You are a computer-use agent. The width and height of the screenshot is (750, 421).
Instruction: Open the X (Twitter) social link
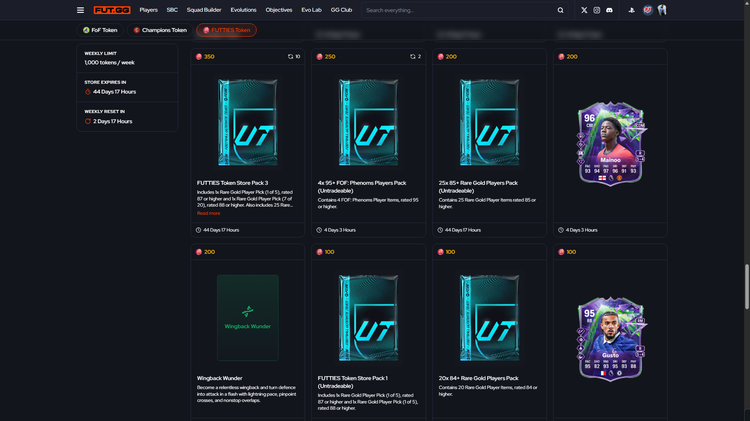pyautogui.click(x=584, y=10)
